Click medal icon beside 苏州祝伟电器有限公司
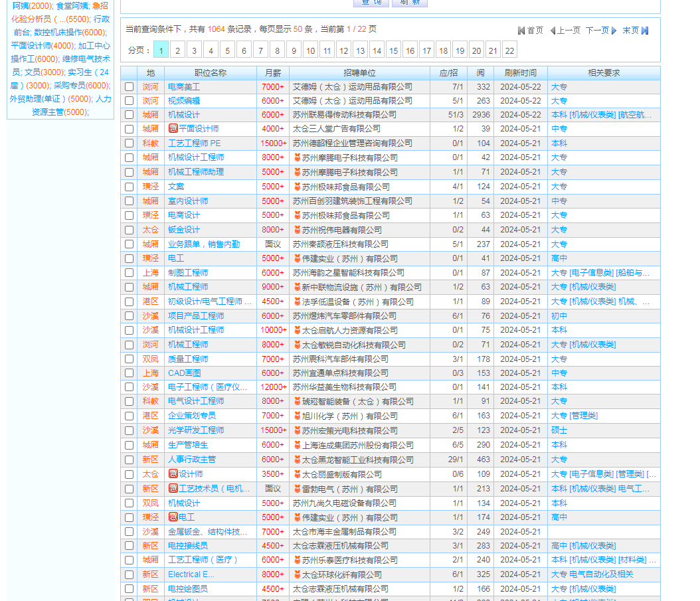Image resolution: width=700 pixels, height=601 pixels. click(297, 230)
